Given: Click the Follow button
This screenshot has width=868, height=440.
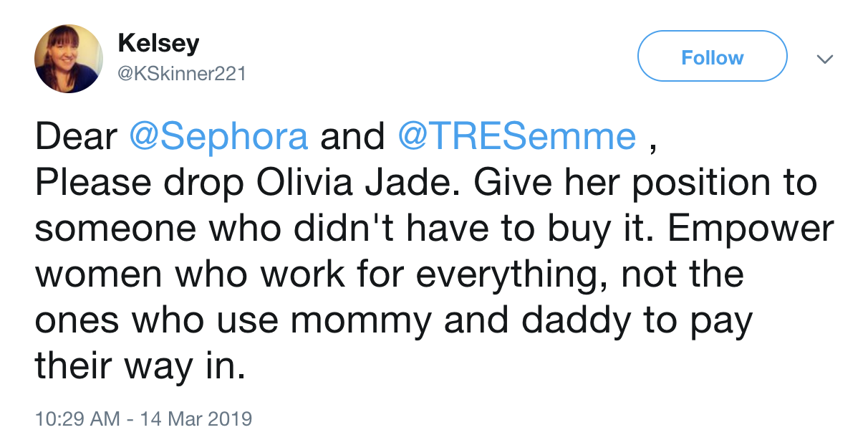Looking at the screenshot, I should pos(712,57).
